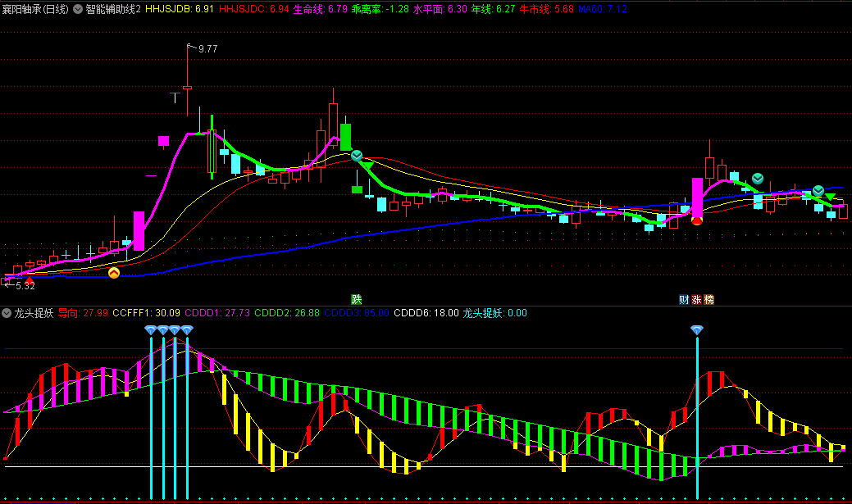Click the red dome marker under magenta candle
The width and height of the screenshot is (852, 504).
pyautogui.click(x=696, y=220)
